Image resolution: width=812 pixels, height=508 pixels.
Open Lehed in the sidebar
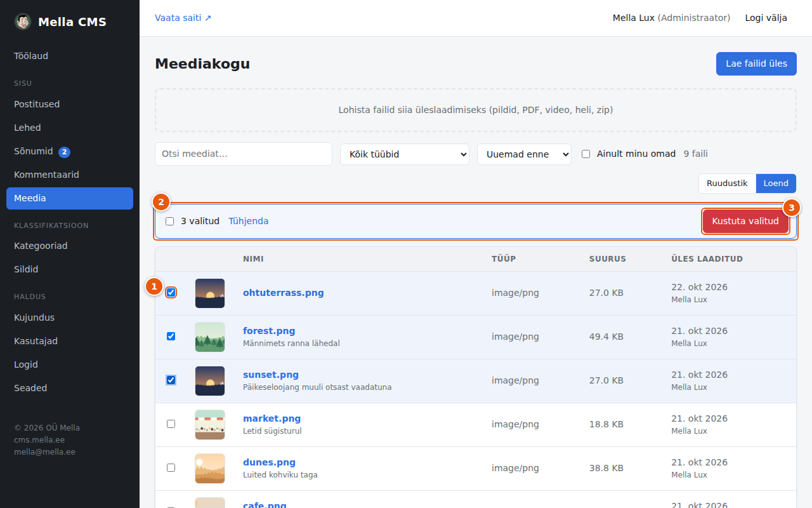point(70,128)
